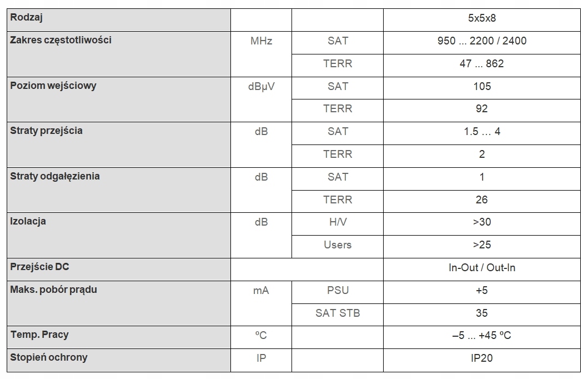Screen dimensions: 588x379
Task: Select the "SAT STB" cell
Action: pyautogui.click(x=338, y=313)
